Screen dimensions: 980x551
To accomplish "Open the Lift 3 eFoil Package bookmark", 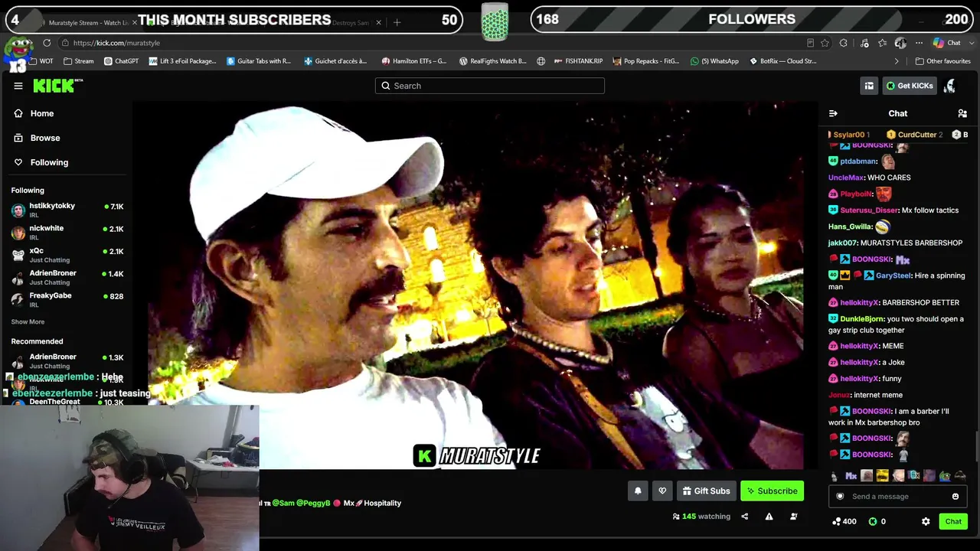I will (182, 61).
